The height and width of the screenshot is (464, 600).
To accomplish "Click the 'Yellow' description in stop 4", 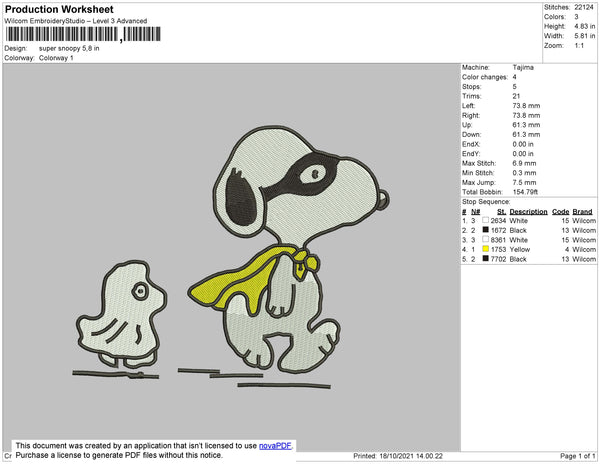I will (520, 249).
